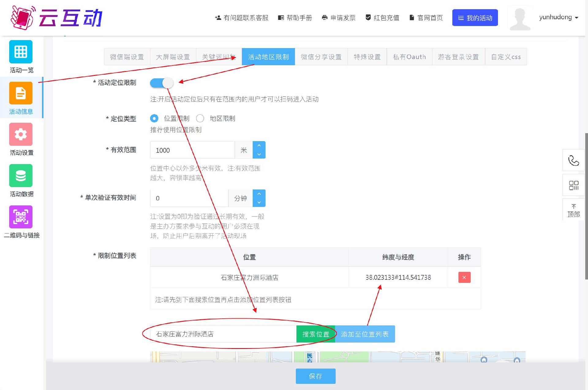Remove 石家庄富力洲际酒店 with the red X
Viewport: 588px width, 390px height.
point(464,277)
